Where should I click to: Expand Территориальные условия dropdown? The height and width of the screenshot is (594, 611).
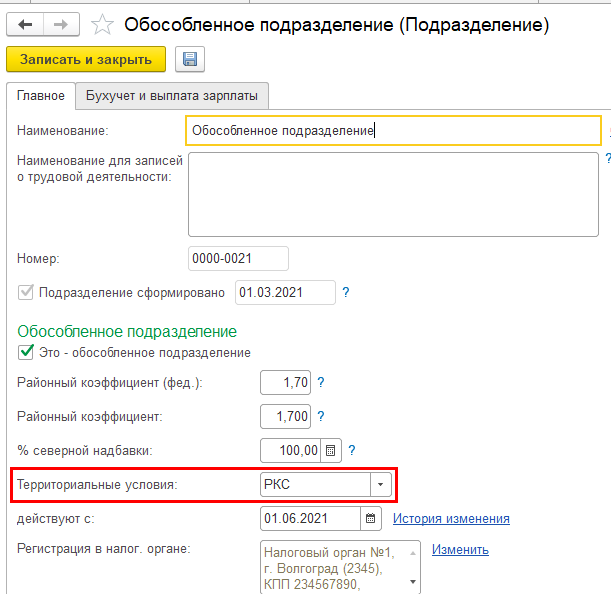380,485
